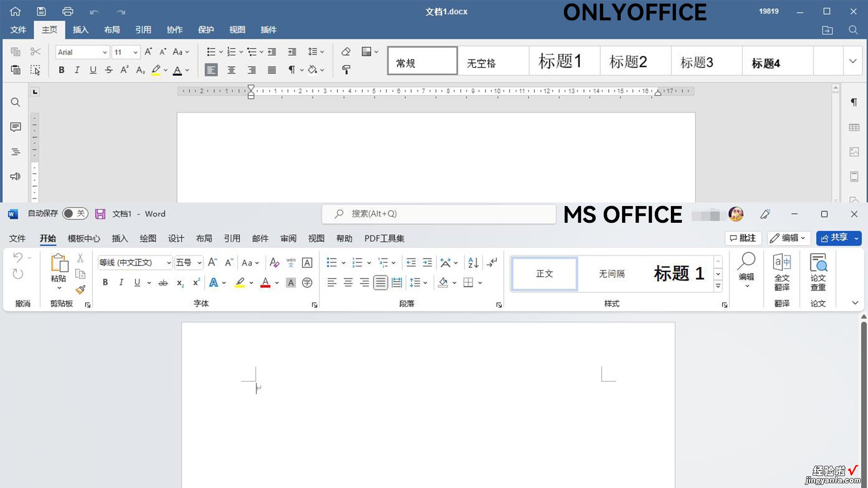
Task: Open the ONLYOFFICE comments sidebar icon
Action: pos(15,127)
